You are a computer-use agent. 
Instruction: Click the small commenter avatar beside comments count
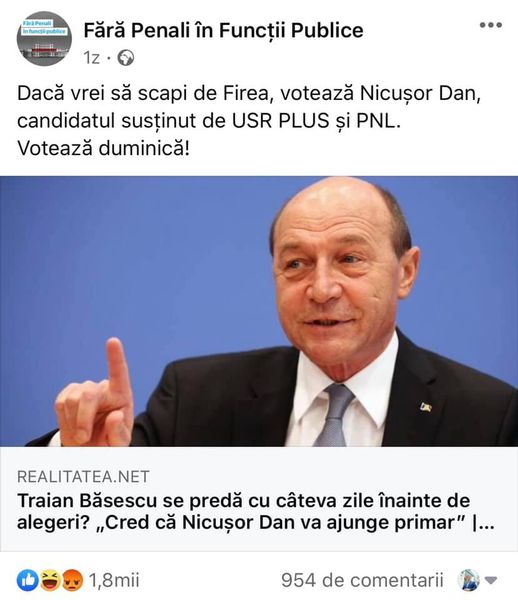tap(468, 580)
